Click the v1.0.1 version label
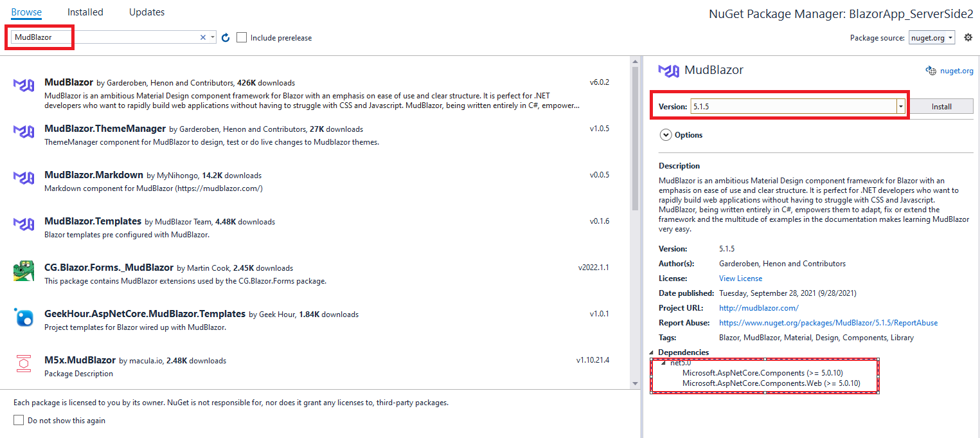 coord(600,314)
